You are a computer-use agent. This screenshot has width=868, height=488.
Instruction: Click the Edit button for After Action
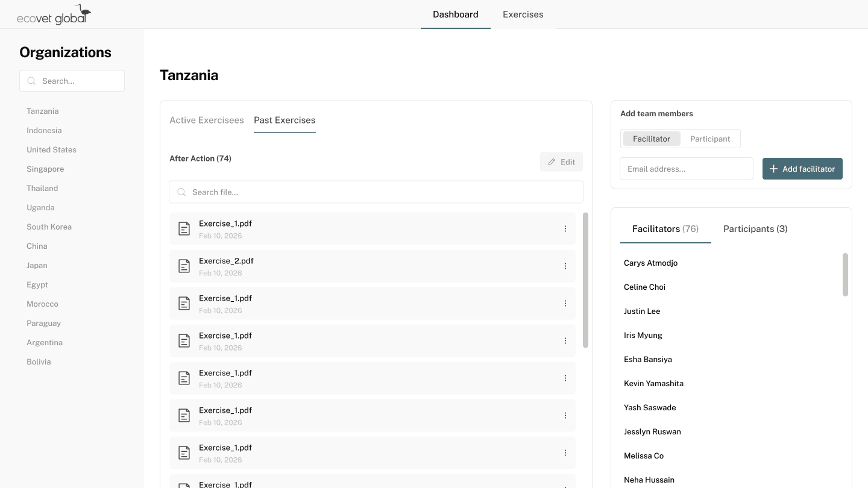pyautogui.click(x=561, y=162)
